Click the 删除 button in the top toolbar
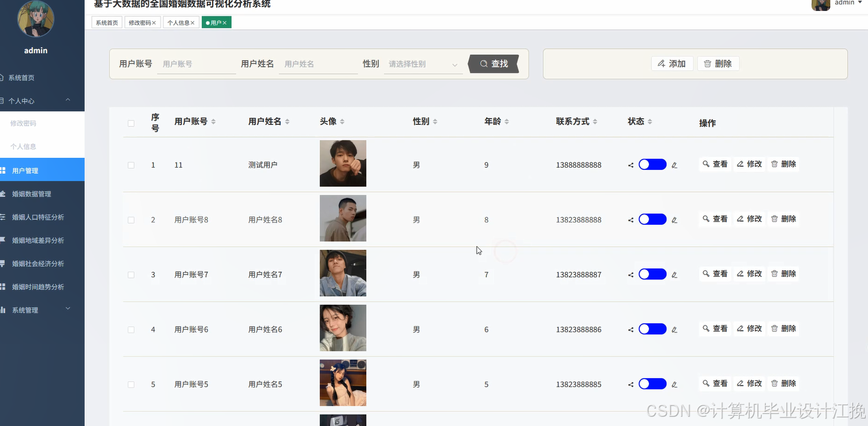 (x=718, y=64)
